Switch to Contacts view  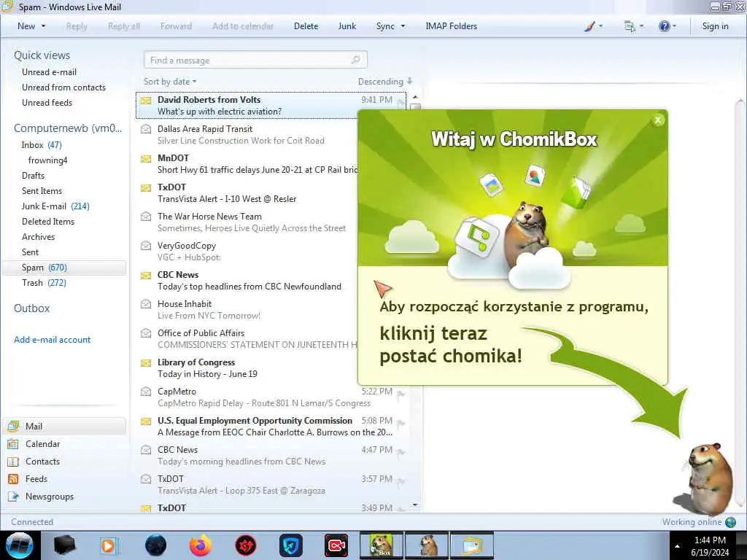[x=42, y=462]
